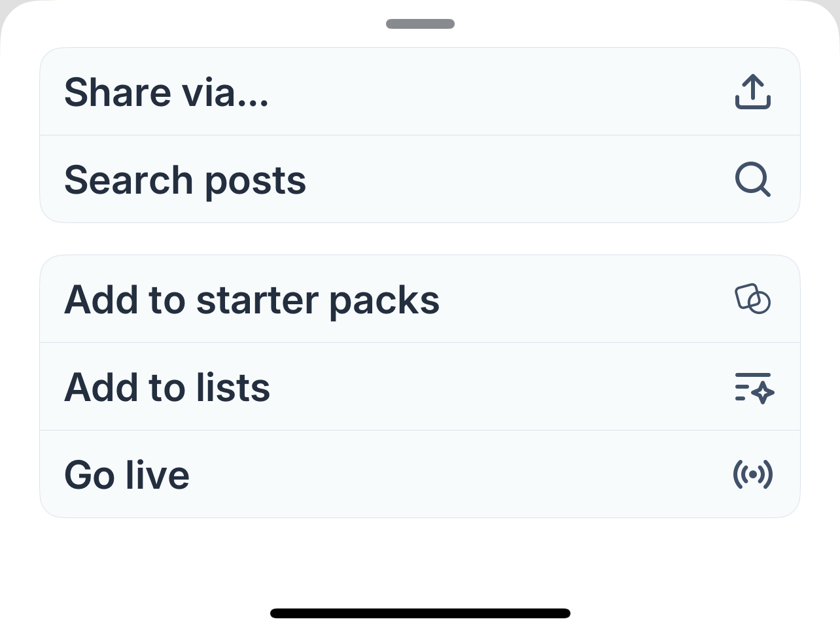The height and width of the screenshot is (634, 840).
Task: Tap the share upload arrow icon
Action: point(753,92)
